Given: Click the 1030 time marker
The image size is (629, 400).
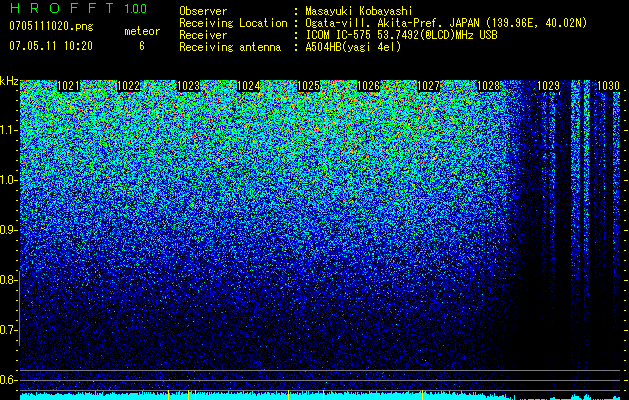Looking at the screenshot, I should coord(608,86).
